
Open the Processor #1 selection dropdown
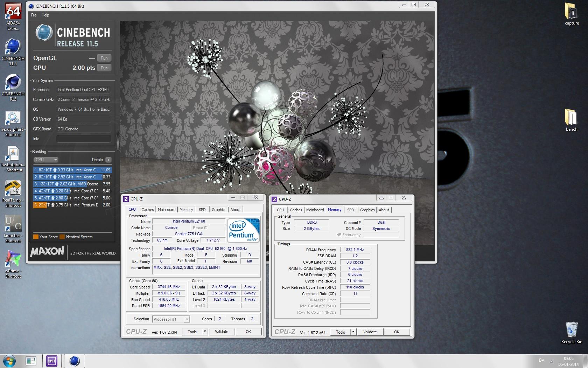pyautogui.click(x=171, y=319)
